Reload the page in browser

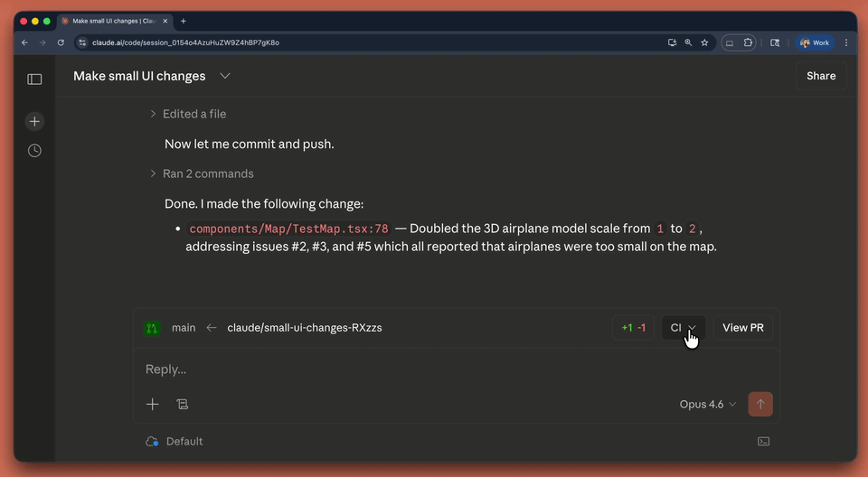point(61,42)
